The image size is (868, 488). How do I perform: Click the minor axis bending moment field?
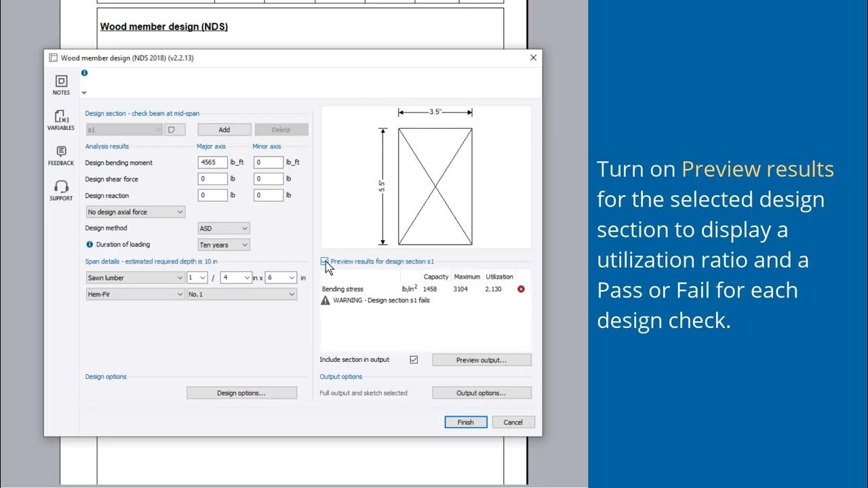[269, 163]
